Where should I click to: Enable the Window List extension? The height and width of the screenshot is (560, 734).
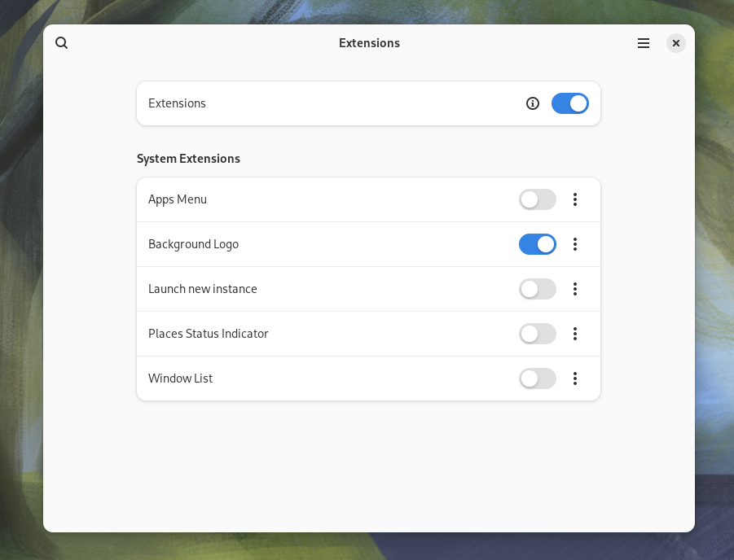[538, 378]
